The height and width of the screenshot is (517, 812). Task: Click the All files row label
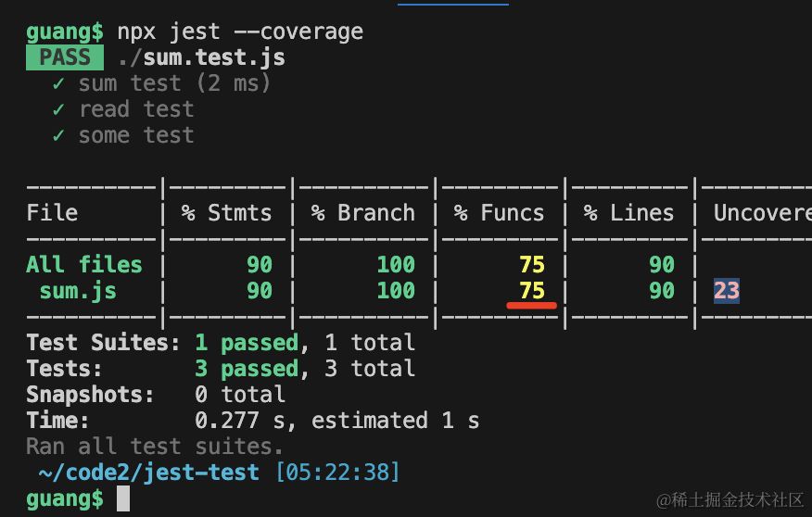84,265
